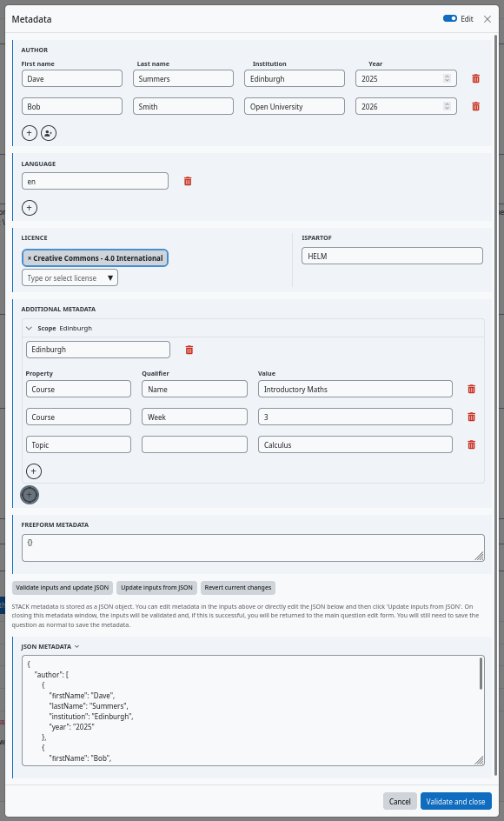Viewport: 504px width, 821px height.
Task: Edit value field '3'
Action: tap(355, 417)
